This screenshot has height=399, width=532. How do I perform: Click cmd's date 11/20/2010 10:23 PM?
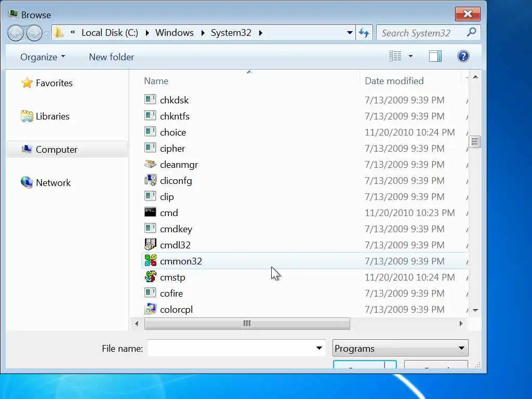point(409,212)
